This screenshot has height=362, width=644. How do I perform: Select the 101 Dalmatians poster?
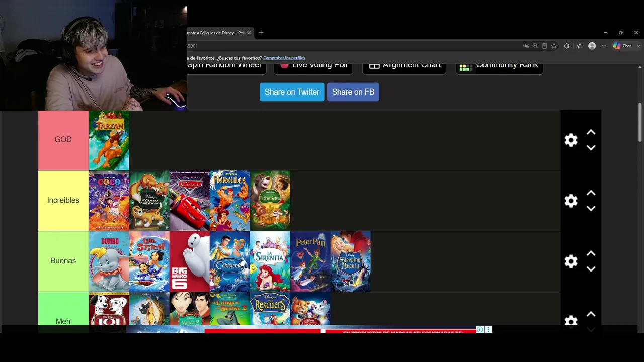pos(109,309)
